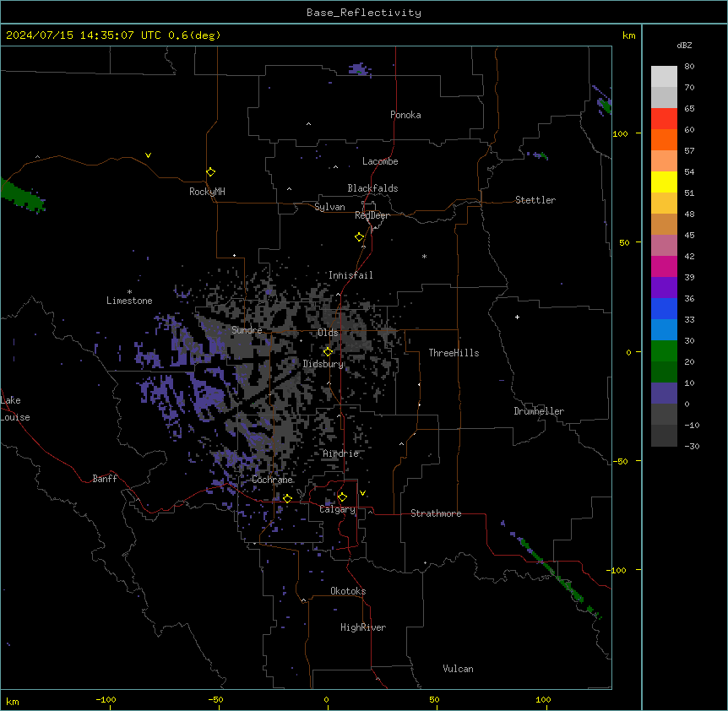This screenshot has height=711, width=728.
Task: Click the Vulcan label
Action: (458, 669)
